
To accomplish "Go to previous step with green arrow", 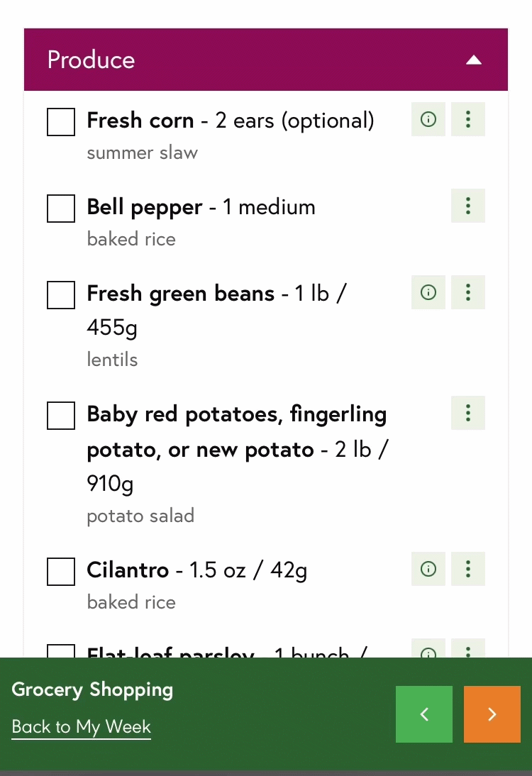I will pyautogui.click(x=424, y=714).
